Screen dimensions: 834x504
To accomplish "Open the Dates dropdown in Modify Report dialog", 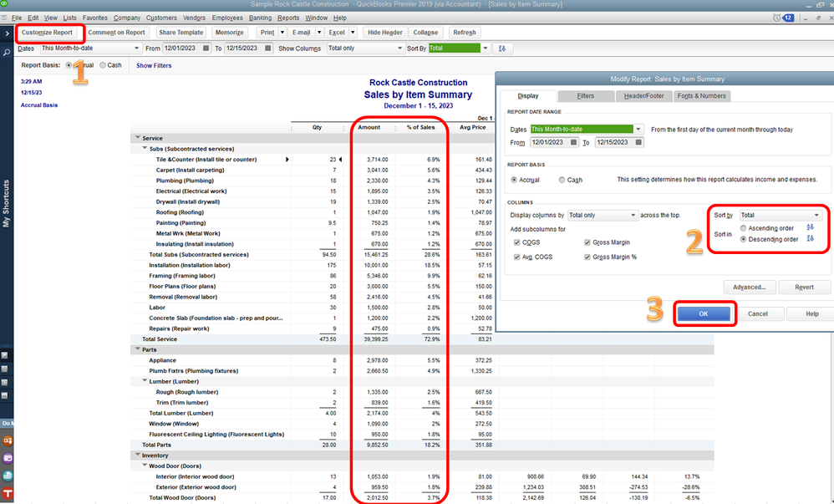I will coord(638,129).
